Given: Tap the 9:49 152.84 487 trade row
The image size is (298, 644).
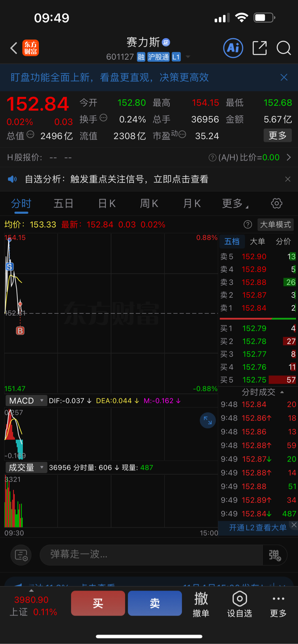Looking at the screenshot, I should 258,514.
